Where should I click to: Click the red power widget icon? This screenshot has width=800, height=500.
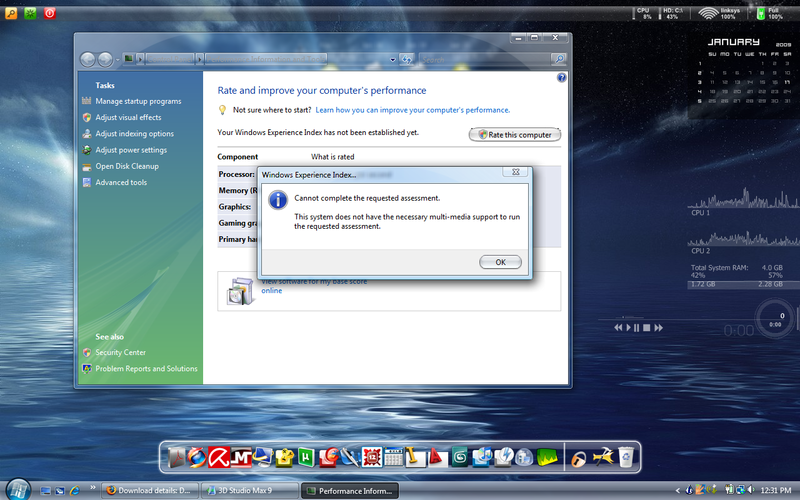(49, 13)
